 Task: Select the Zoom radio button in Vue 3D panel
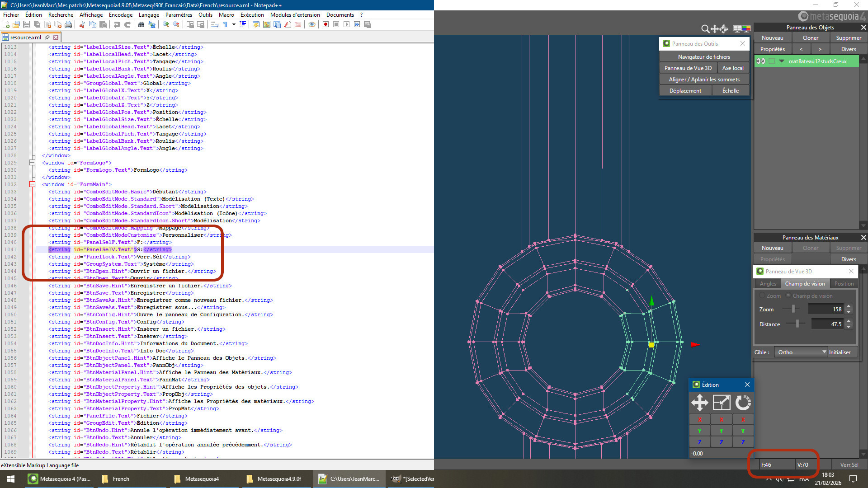pyautogui.click(x=763, y=296)
